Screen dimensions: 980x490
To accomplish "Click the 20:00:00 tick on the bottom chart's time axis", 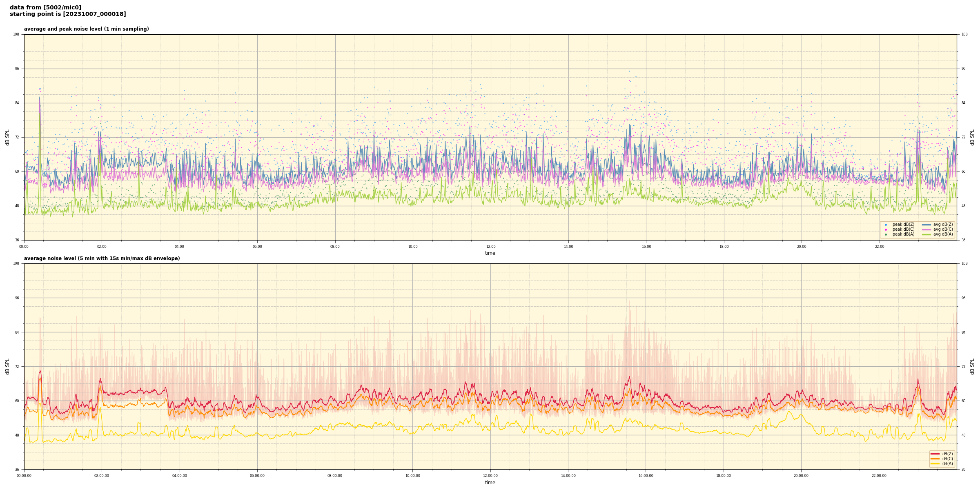I will [x=801, y=476].
